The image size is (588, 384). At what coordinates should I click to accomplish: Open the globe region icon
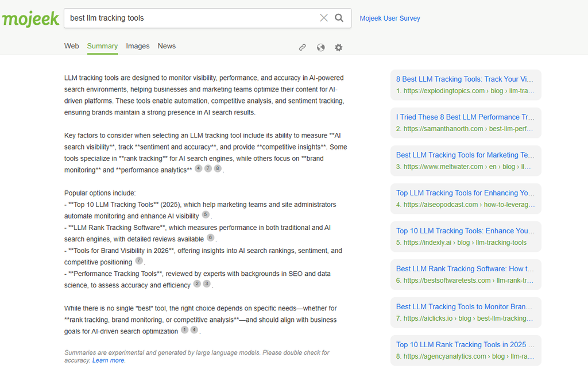pyautogui.click(x=320, y=47)
